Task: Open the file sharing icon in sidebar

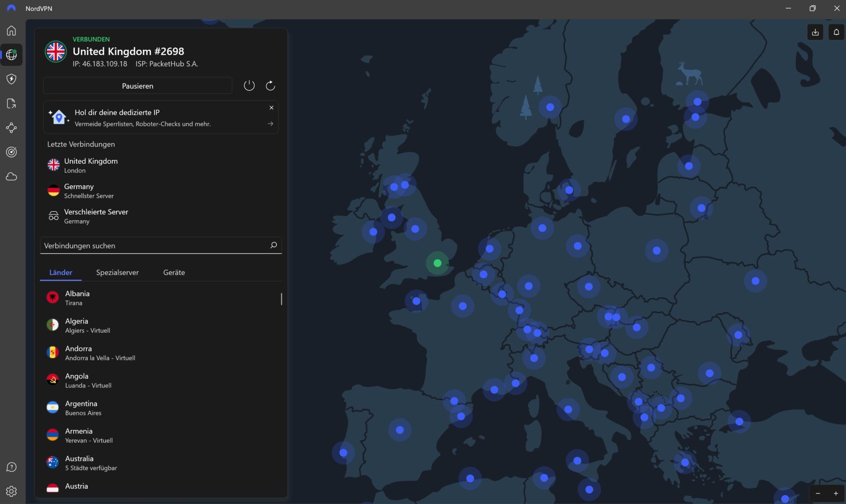Action: point(11,104)
